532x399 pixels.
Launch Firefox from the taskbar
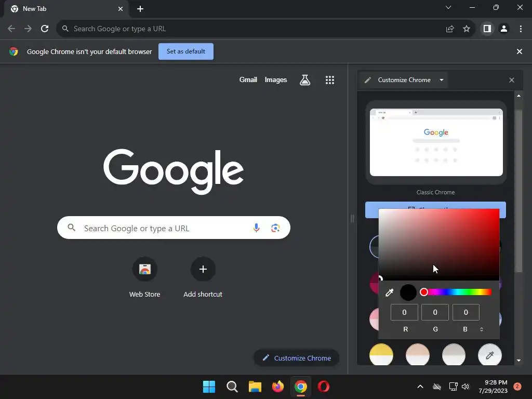point(278,387)
